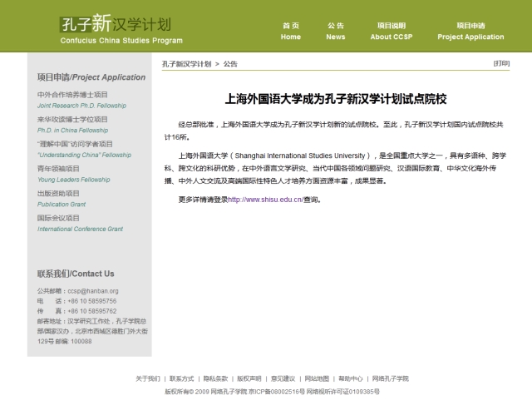
Task: Open Ph.D. in China Fellowship link
Action: [72, 125]
